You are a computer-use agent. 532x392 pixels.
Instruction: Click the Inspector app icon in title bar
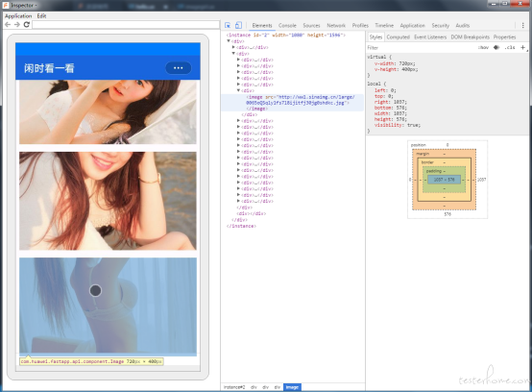coord(6,6)
